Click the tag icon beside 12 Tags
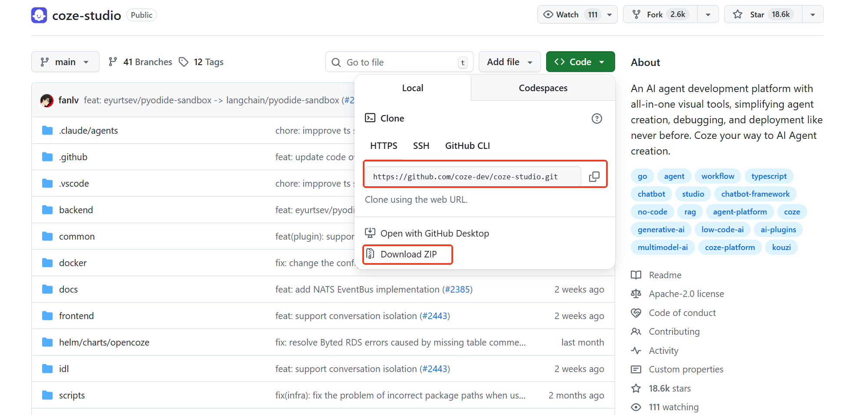The image size is (868, 415). pyautogui.click(x=184, y=62)
